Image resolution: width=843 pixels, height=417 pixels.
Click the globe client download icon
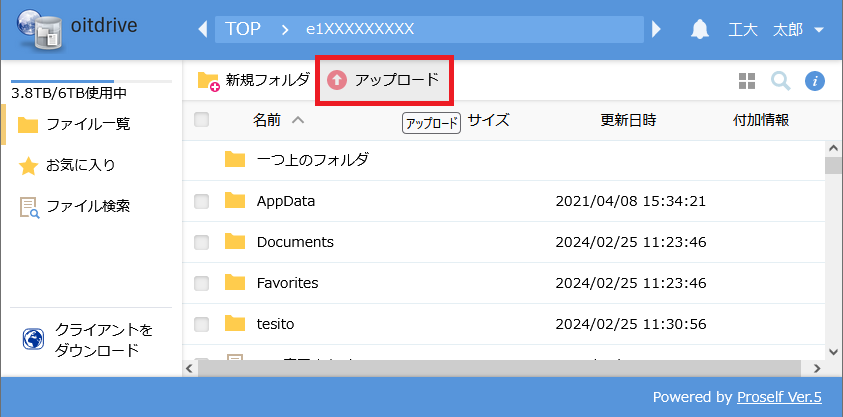pos(33,340)
